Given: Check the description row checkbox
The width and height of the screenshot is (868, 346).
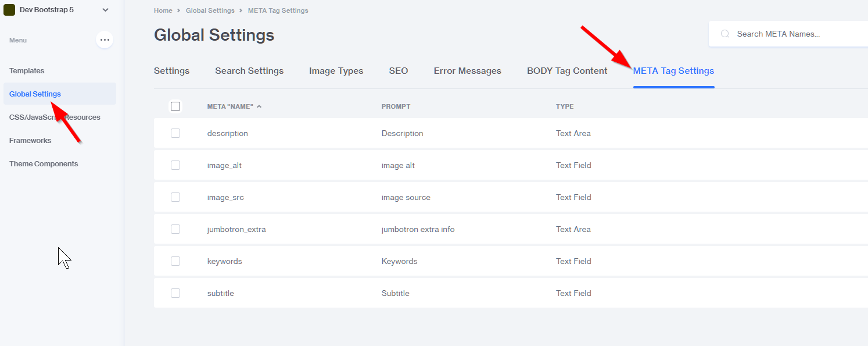Looking at the screenshot, I should pos(175,133).
